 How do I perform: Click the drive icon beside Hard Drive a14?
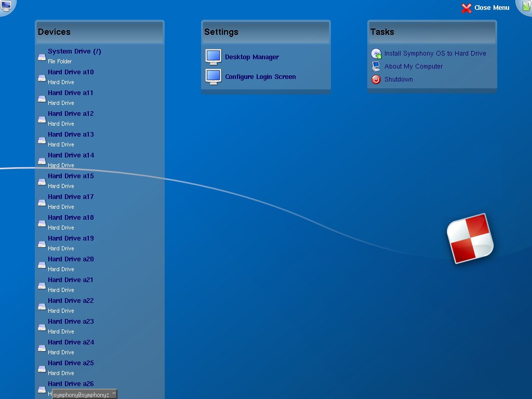point(42,161)
